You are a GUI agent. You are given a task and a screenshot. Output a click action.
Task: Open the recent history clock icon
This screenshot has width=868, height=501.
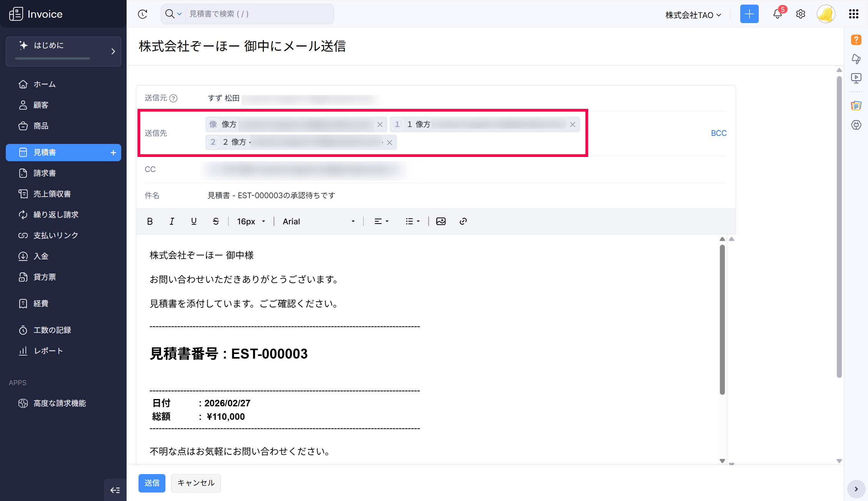coord(143,14)
